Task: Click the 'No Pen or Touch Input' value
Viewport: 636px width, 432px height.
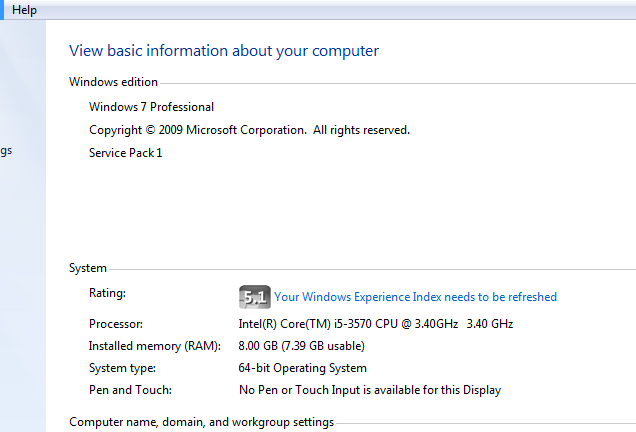Action: click(370, 390)
